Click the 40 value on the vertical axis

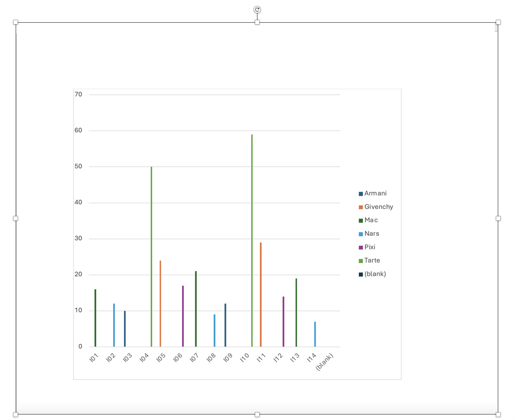[x=78, y=202]
